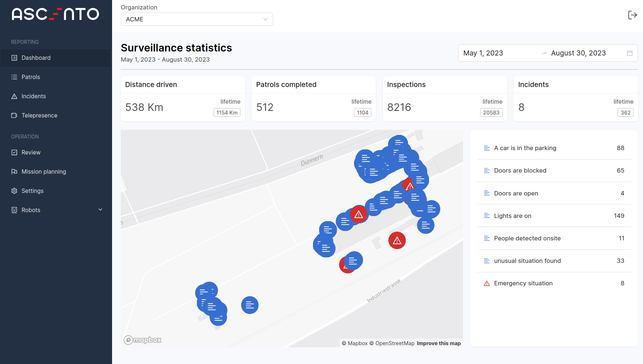This screenshot has width=643, height=364.
Task: Go to Incidents in the sidebar
Action: click(34, 96)
